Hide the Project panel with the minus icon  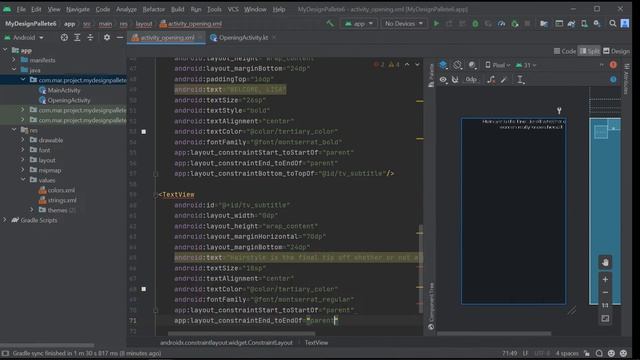tap(120, 38)
